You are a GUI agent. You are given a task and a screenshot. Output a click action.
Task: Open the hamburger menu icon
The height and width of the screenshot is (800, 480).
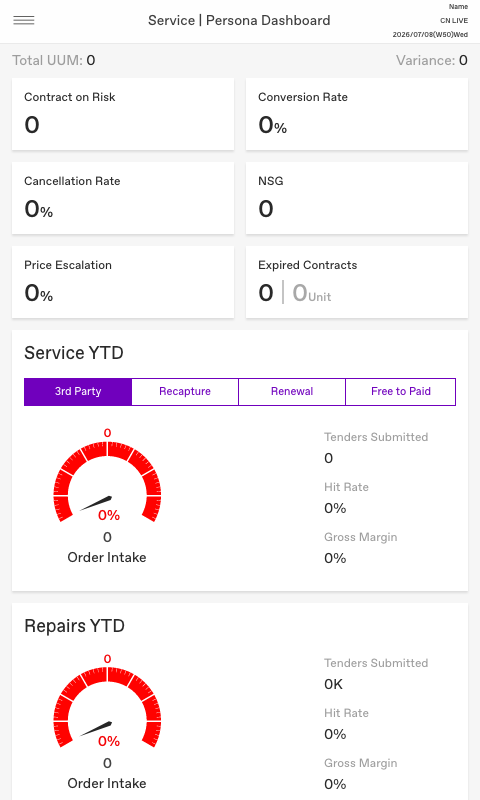coord(23,20)
